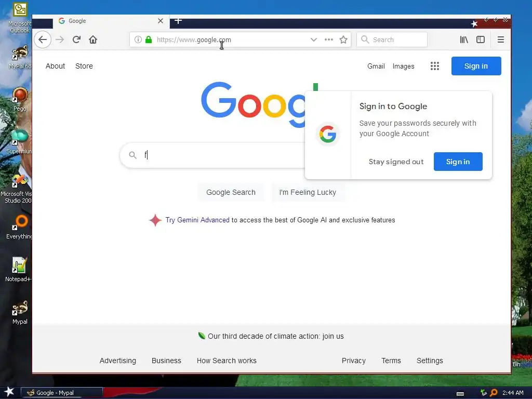Show site information icon in address bar

click(x=138, y=39)
